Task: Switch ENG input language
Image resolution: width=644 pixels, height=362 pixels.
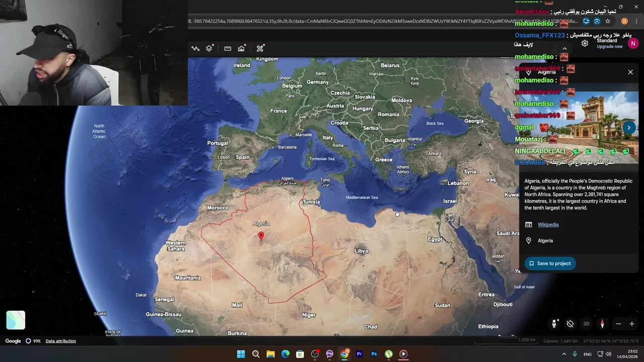Action: point(588,354)
